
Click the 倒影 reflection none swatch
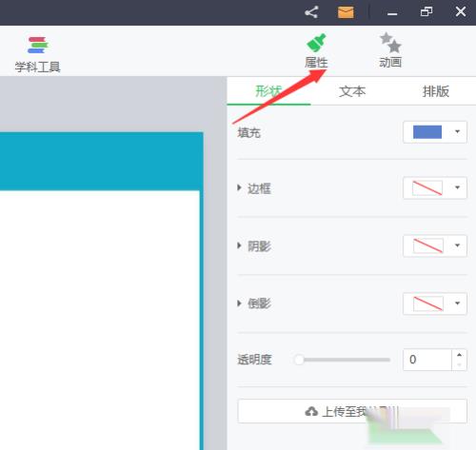427,303
